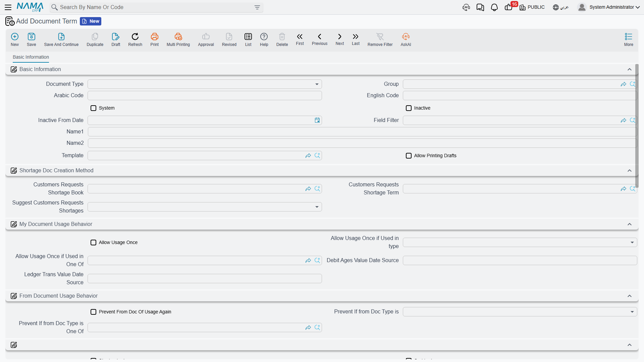Save as Draft
The image size is (644, 362).
[116, 40]
